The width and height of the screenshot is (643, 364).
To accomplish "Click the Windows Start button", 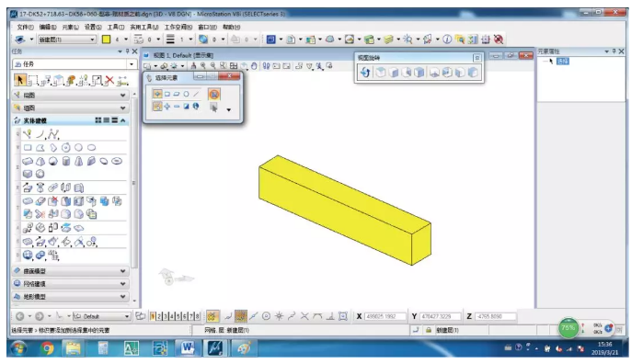I will click(18, 348).
